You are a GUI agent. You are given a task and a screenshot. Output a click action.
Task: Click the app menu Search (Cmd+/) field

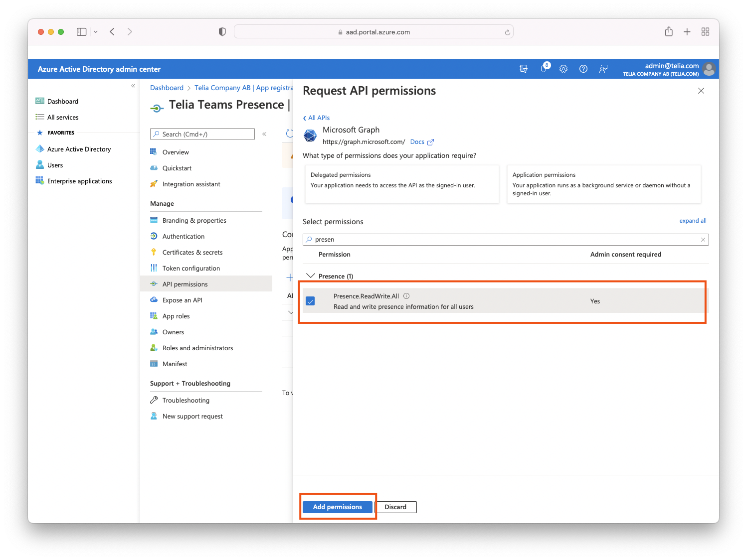click(202, 134)
